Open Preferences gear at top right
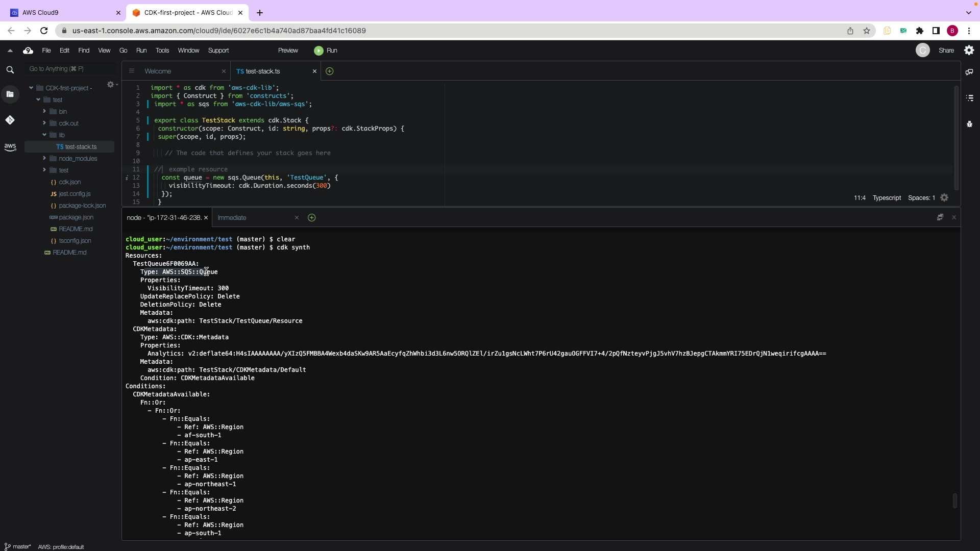 pos(969,51)
